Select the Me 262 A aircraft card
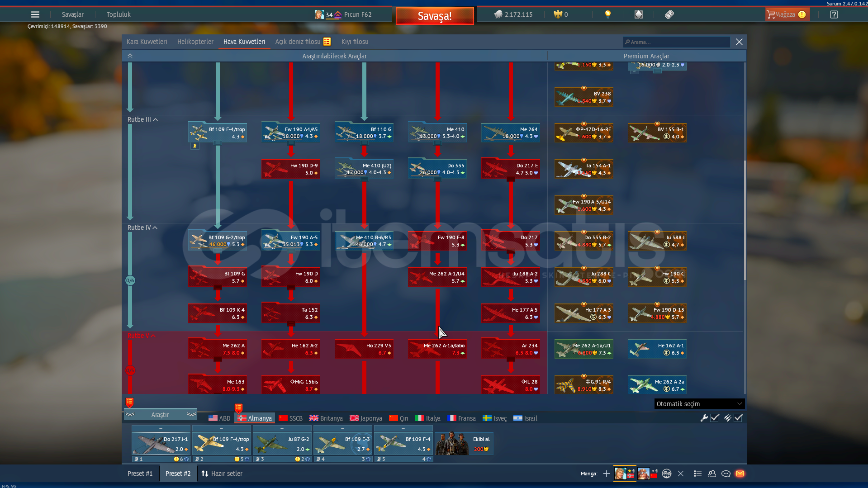Image resolution: width=868 pixels, height=488 pixels. [218, 349]
